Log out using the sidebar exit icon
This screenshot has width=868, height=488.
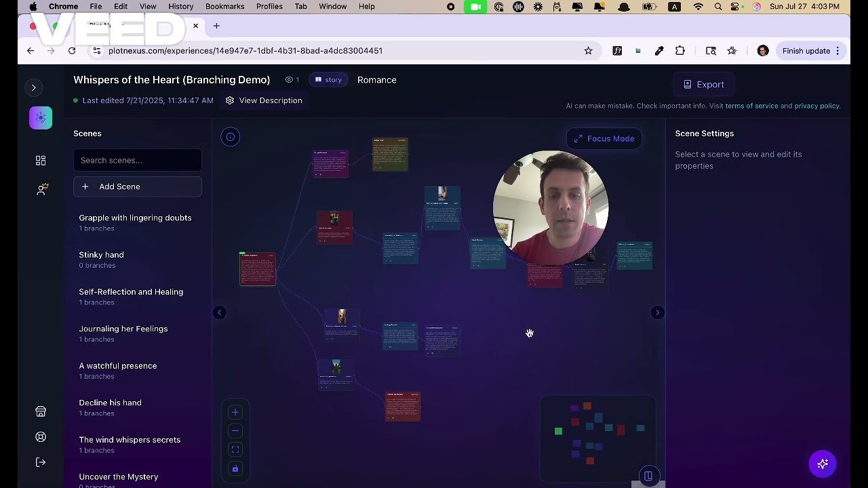[x=41, y=462]
